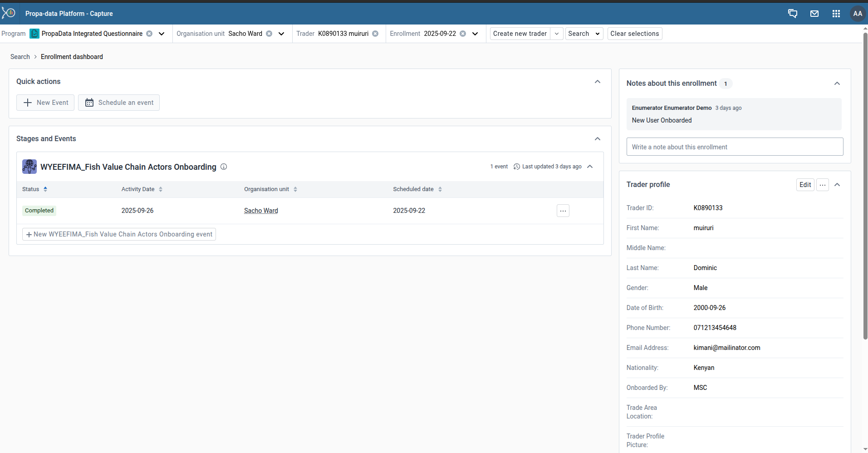Open the Sacho Ward link in the events table
This screenshot has width=868, height=453.
[x=261, y=210]
